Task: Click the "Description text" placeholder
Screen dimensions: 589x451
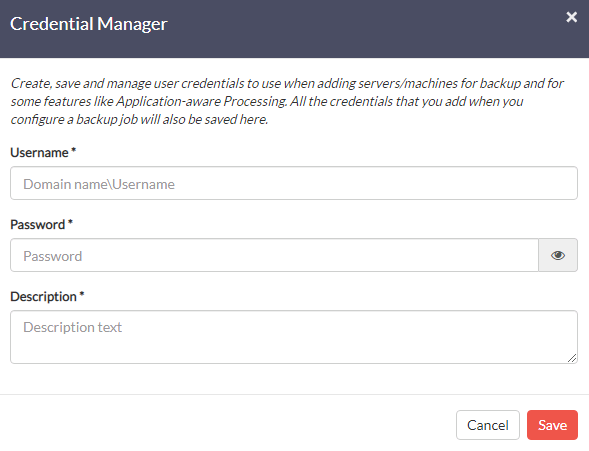Action: click(x=72, y=327)
